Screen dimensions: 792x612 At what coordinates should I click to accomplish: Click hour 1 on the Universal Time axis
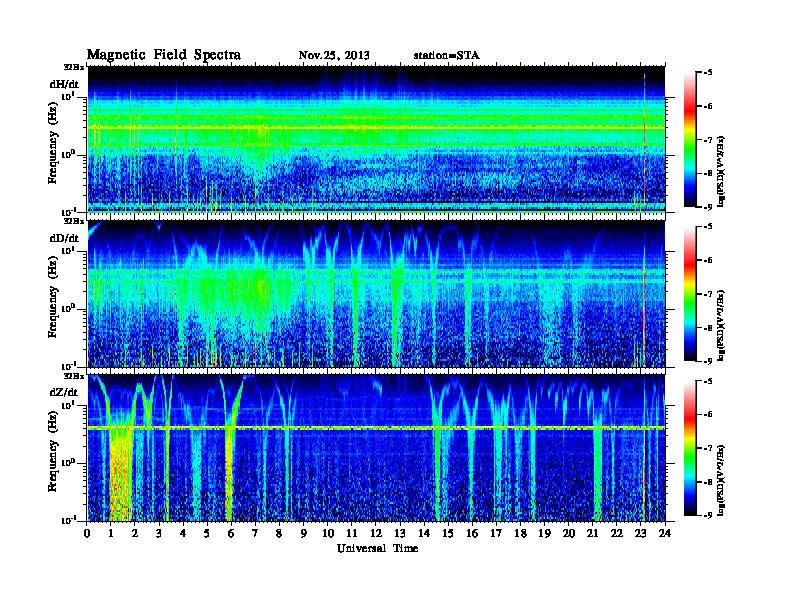click(111, 533)
